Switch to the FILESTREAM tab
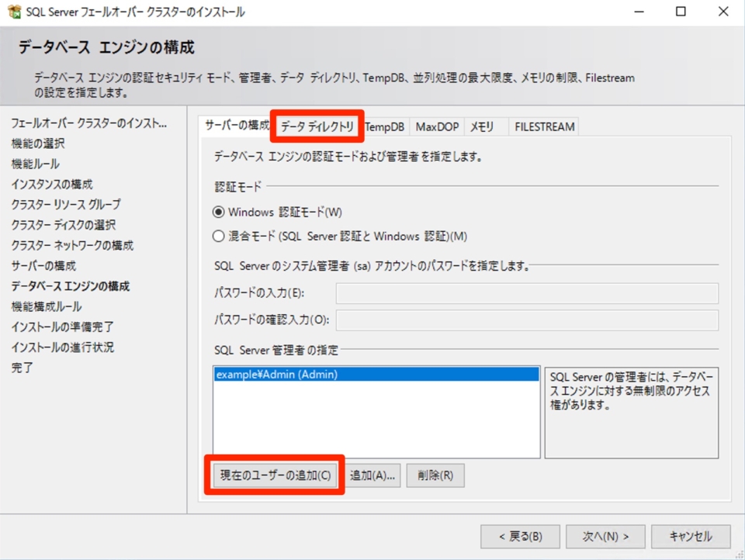Image resolution: width=745 pixels, height=560 pixels. tap(545, 127)
